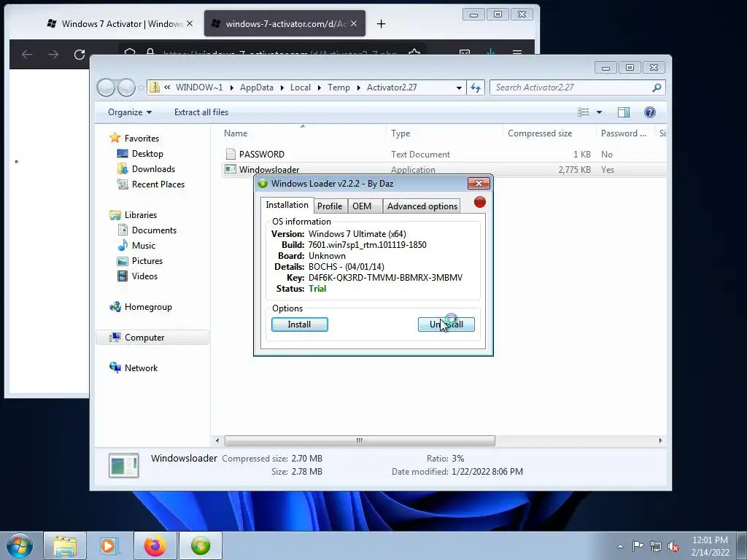747x560 pixels.
Task: Click the scroll left arrow of file list
Action: [217, 440]
